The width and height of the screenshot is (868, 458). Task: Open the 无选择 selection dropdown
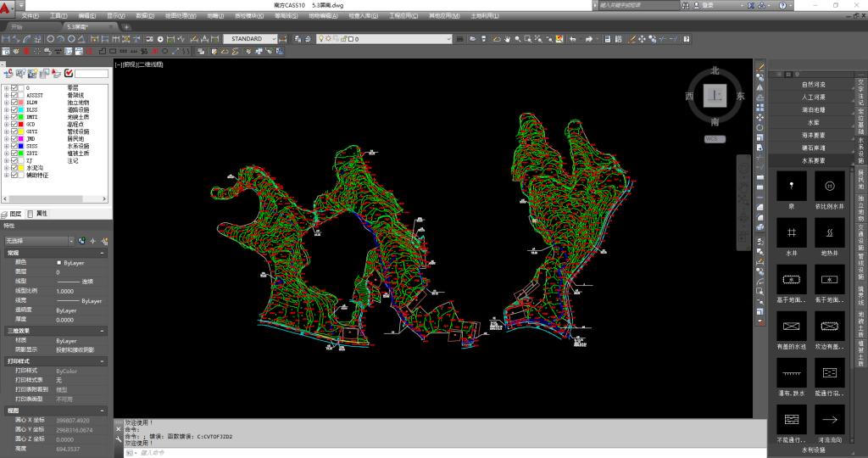[70, 241]
